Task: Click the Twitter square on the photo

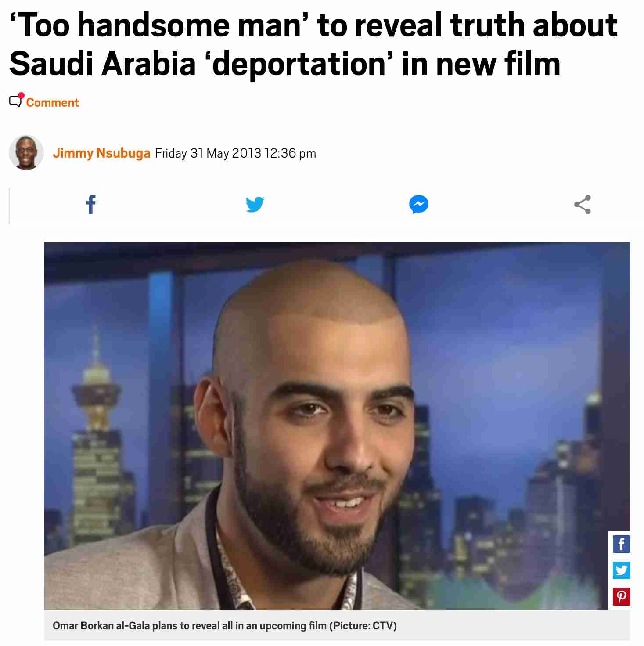Action: tap(621, 570)
